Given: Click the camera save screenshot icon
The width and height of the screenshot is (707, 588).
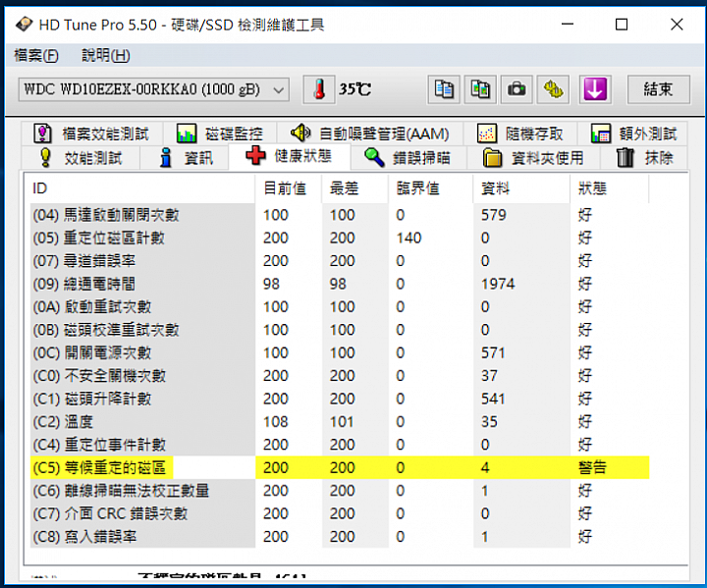Looking at the screenshot, I should tap(517, 89).
